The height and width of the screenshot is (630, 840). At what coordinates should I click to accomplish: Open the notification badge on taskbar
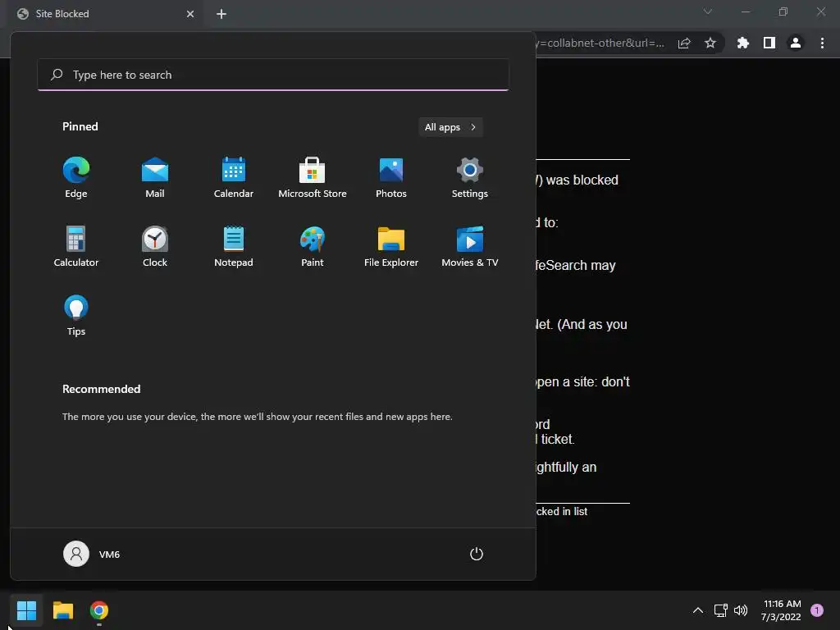click(817, 609)
